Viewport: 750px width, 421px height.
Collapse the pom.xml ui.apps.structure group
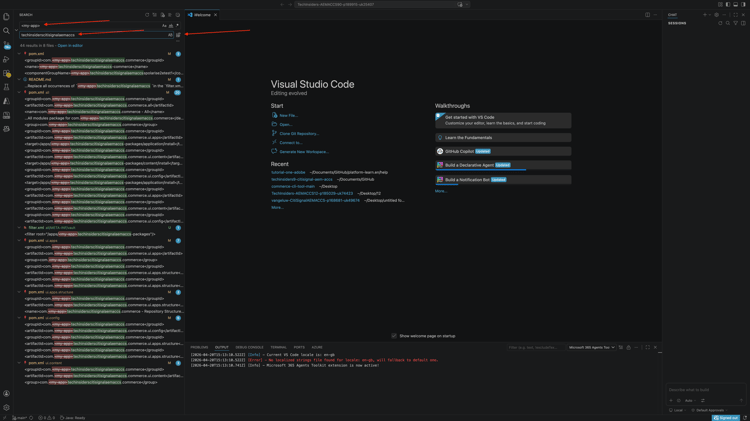click(x=19, y=292)
